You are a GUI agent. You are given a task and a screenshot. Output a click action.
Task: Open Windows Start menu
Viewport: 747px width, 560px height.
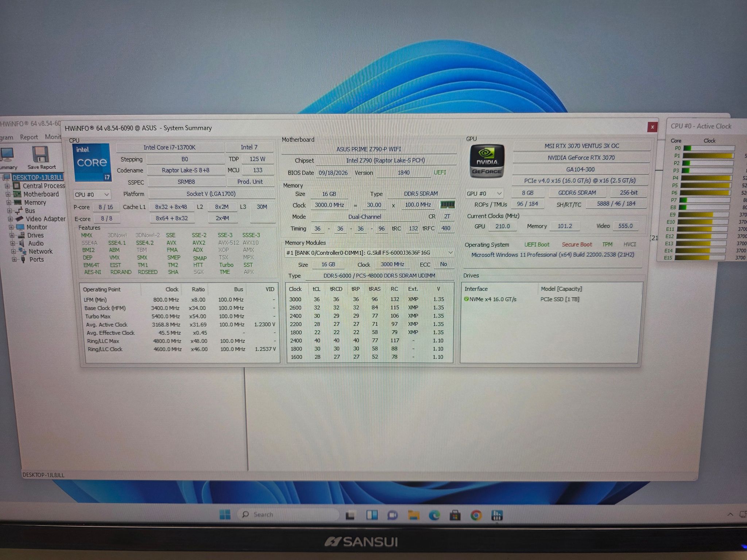coord(225,514)
